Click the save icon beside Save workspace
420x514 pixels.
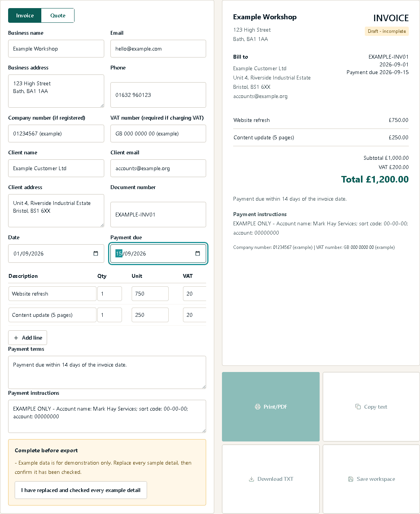tap(351, 479)
